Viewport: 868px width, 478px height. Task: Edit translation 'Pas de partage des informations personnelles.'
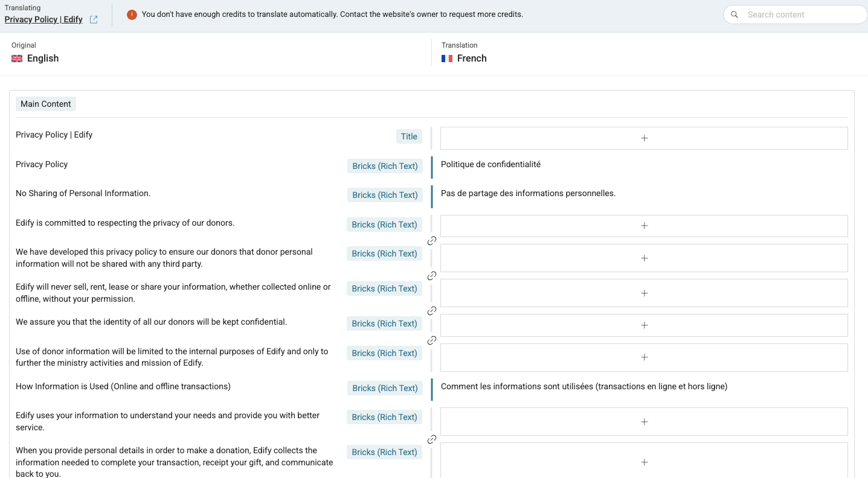click(x=528, y=193)
